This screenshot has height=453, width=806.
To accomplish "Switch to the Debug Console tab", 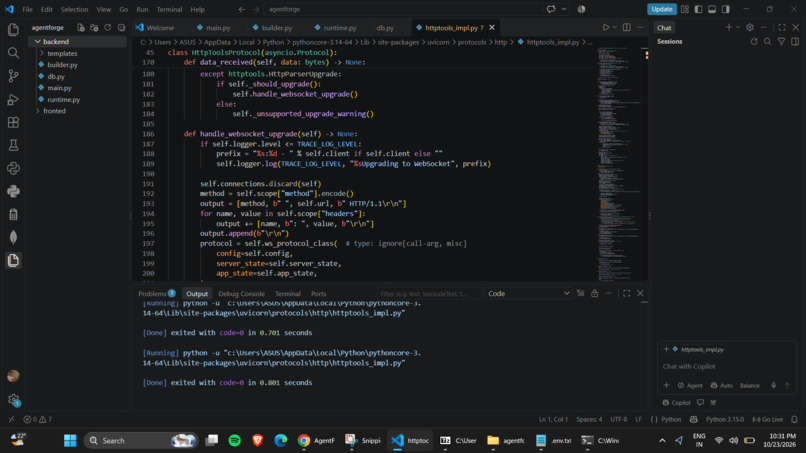I will click(x=242, y=294).
